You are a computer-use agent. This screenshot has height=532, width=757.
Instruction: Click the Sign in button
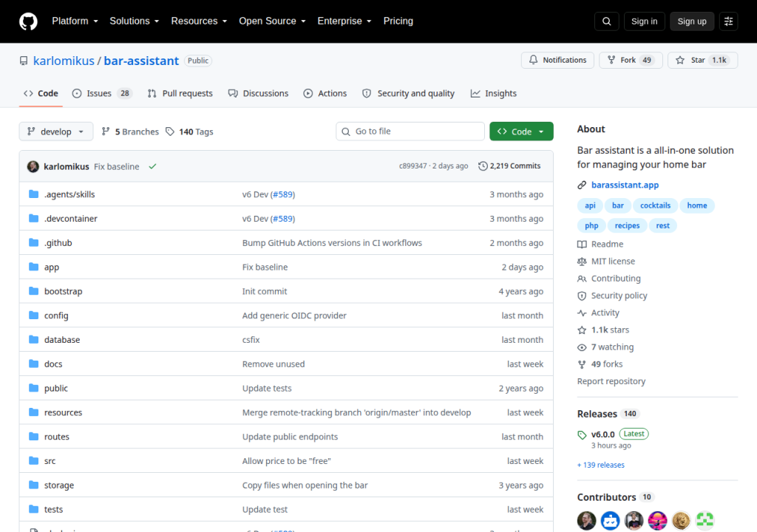(644, 21)
